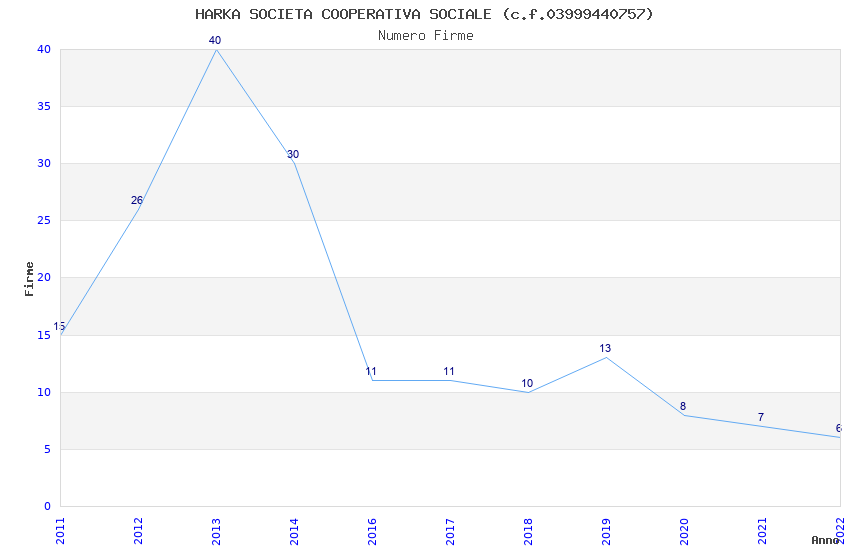Click the y-axis tick value 10
This screenshot has height=550, width=850.
(44, 392)
